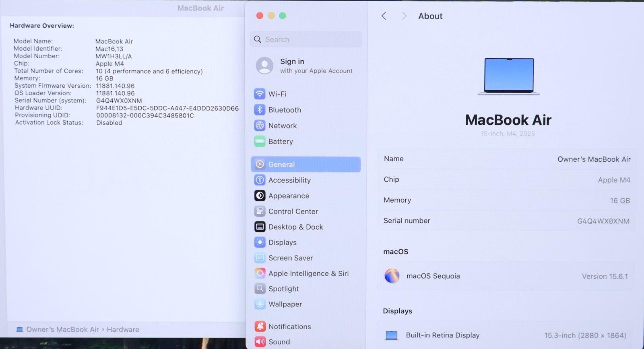Open the Battery settings icon
This screenshot has height=349, width=644.
click(x=260, y=141)
